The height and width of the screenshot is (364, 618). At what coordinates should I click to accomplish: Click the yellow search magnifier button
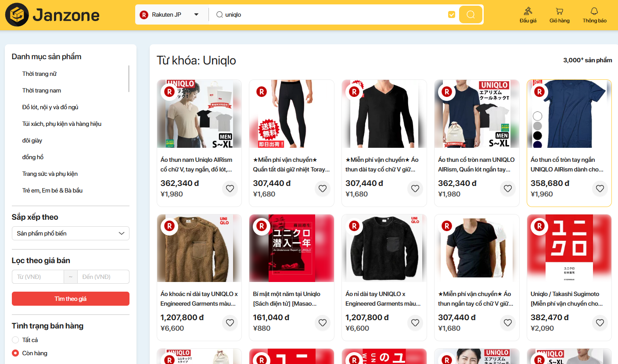point(471,14)
